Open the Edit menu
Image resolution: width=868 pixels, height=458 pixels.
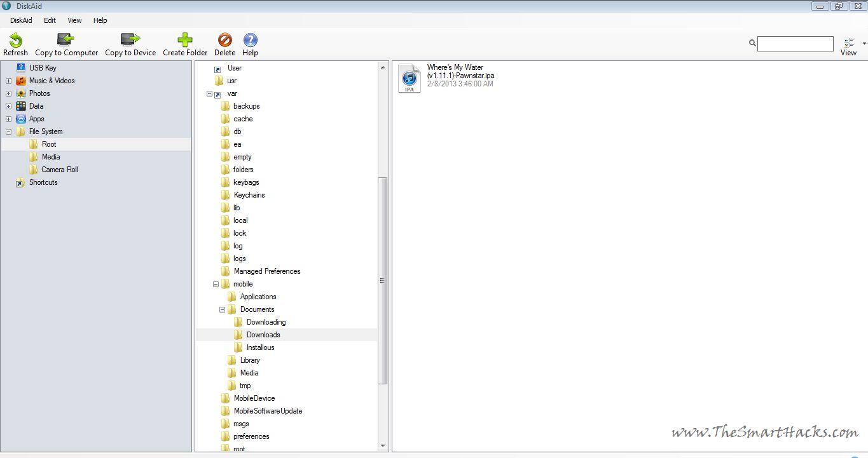pyautogui.click(x=50, y=20)
